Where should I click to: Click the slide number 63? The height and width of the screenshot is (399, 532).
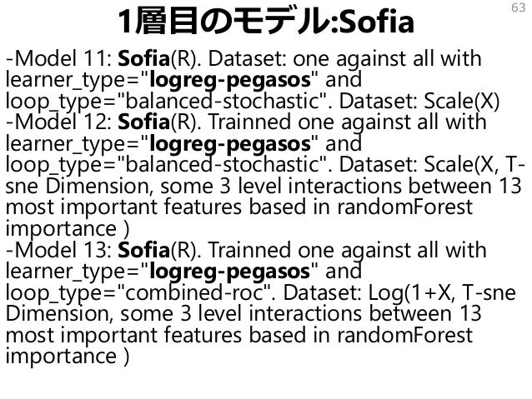[519, 7]
